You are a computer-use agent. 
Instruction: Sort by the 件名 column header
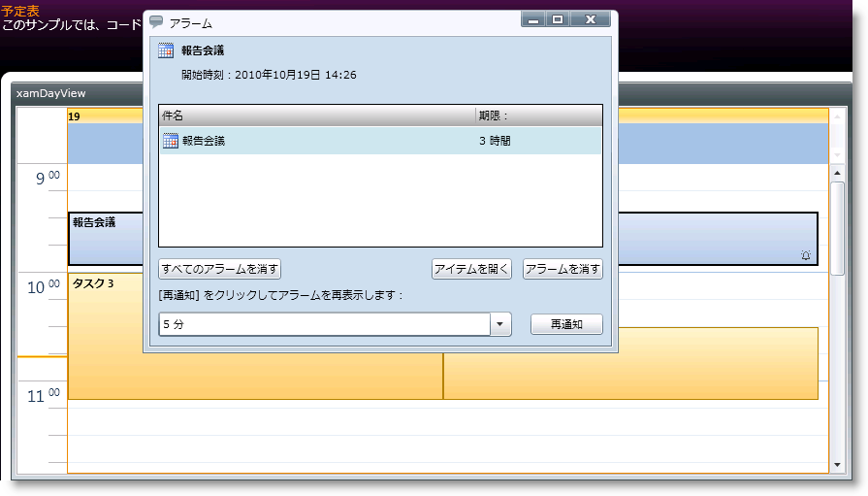point(317,116)
